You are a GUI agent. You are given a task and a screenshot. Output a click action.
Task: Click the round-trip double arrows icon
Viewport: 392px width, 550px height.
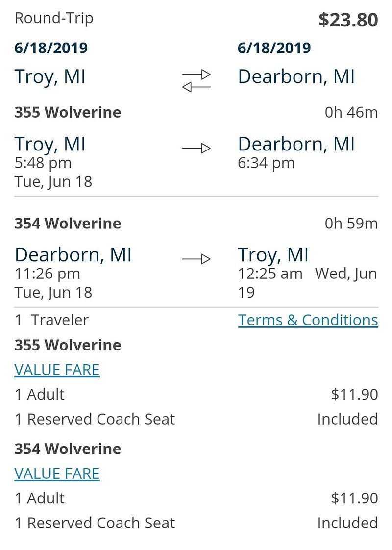click(196, 81)
